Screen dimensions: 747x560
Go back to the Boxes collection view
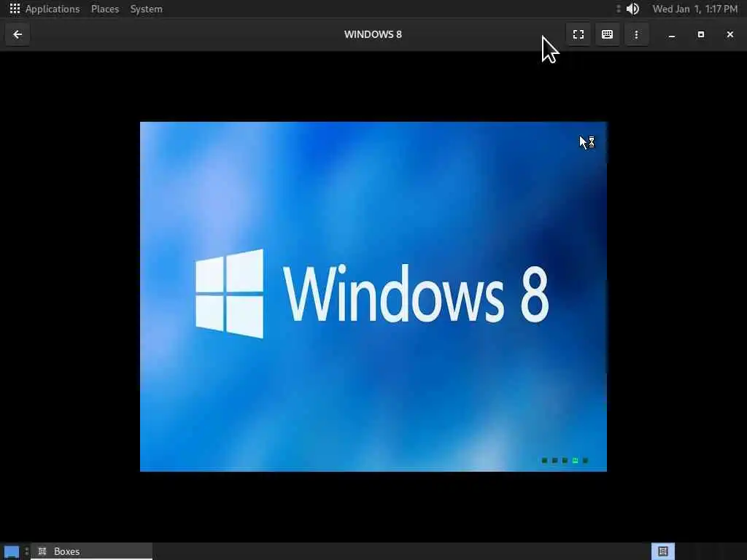pyautogui.click(x=18, y=34)
